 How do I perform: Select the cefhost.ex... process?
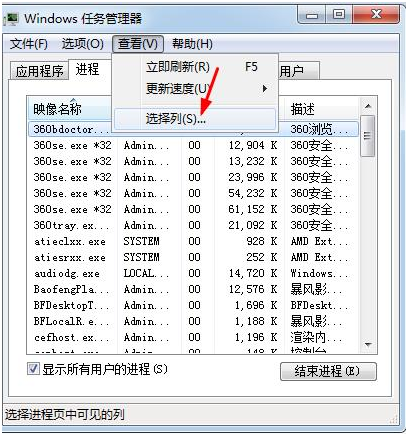[193, 337]
